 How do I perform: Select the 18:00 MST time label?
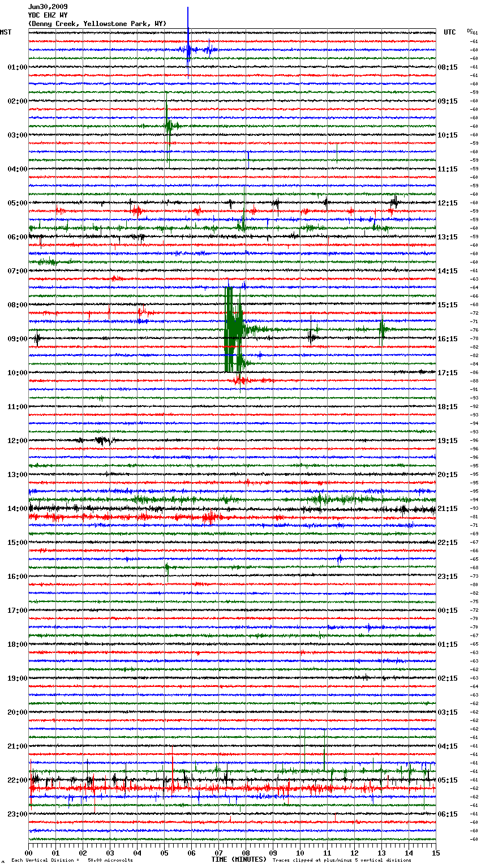[18, 644]
